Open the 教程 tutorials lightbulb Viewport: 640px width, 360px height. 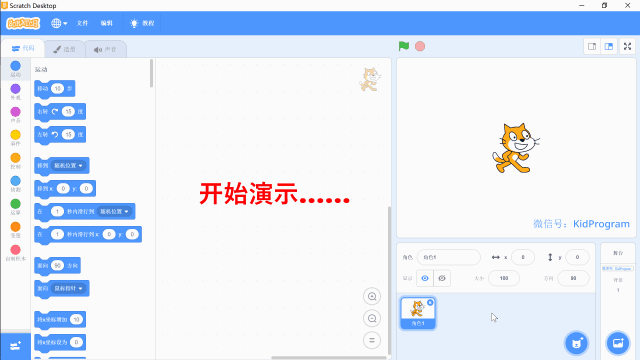[142, 23]
